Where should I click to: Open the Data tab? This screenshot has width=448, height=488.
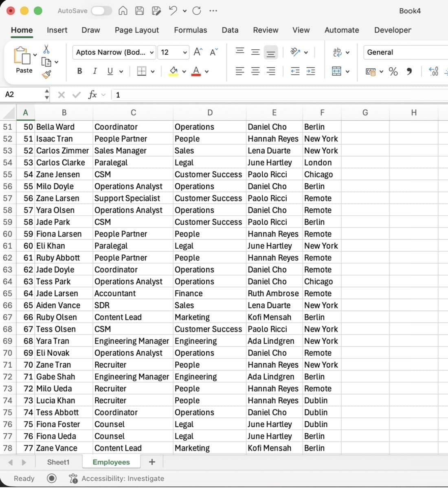(x=230, y=30)
